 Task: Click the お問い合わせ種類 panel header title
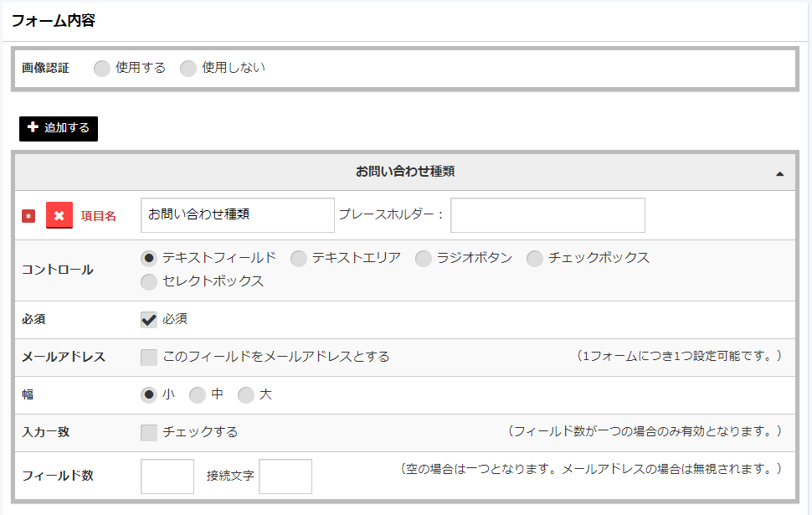point(405,172)
